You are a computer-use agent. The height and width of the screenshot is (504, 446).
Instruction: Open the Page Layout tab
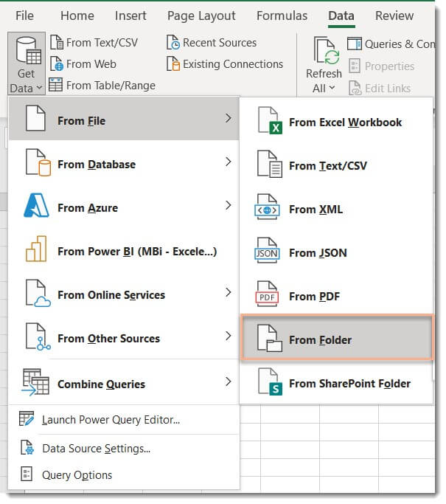click(x=202, y=16)
